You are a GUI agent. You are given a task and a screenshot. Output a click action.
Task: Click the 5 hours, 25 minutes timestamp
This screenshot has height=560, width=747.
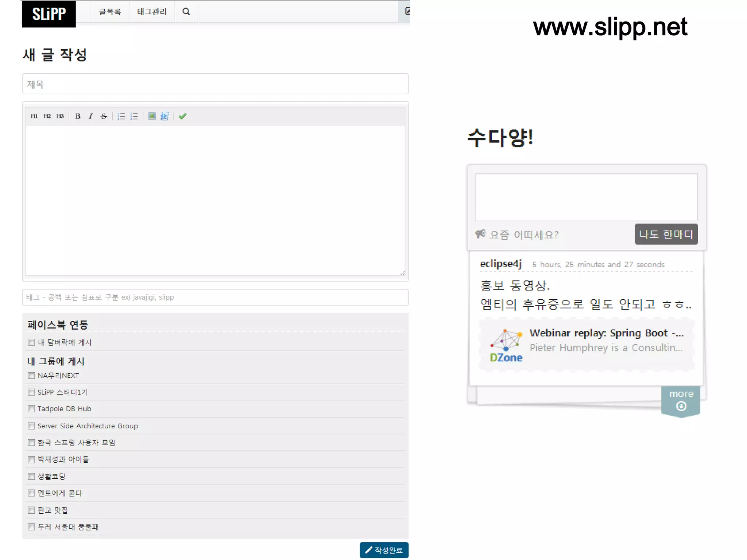coord(598,265)
